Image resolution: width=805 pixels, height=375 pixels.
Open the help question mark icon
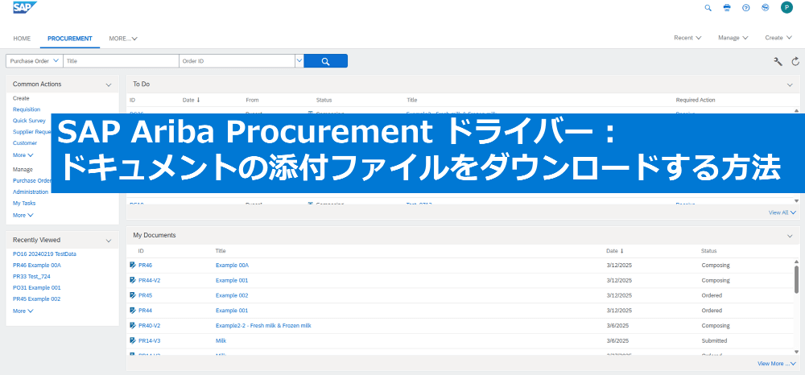(746, 8)
